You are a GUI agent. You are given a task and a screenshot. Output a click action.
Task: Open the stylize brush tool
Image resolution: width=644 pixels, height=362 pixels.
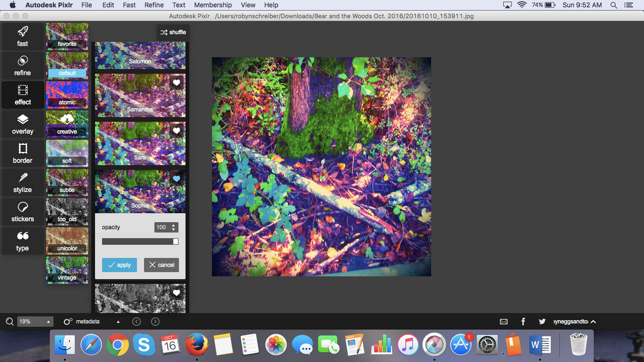(x=23, y=183)
